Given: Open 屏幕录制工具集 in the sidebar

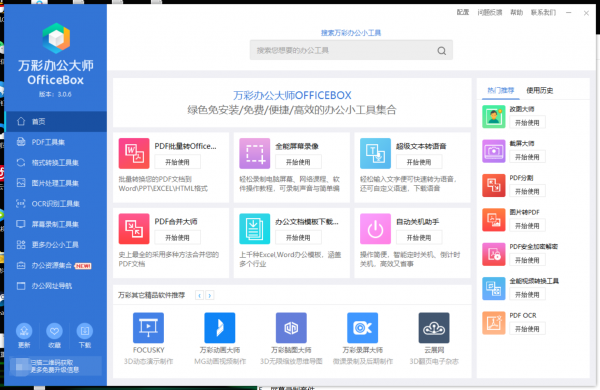Looking at the screenshot, I should tap(56, 224).
